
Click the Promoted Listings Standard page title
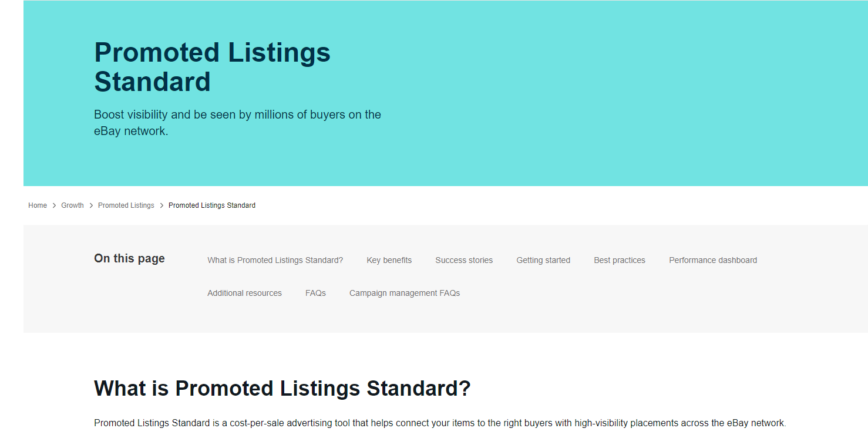click(x=212, y=67)
